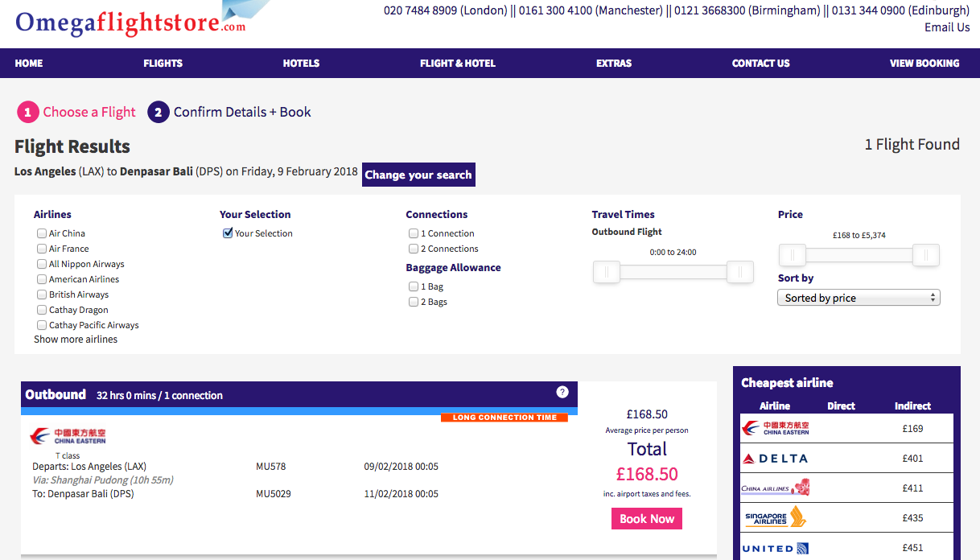Click the Singapore Airlines logo
Screen dimensions: 980x560
pyautogui.click(x=774, y=517)
